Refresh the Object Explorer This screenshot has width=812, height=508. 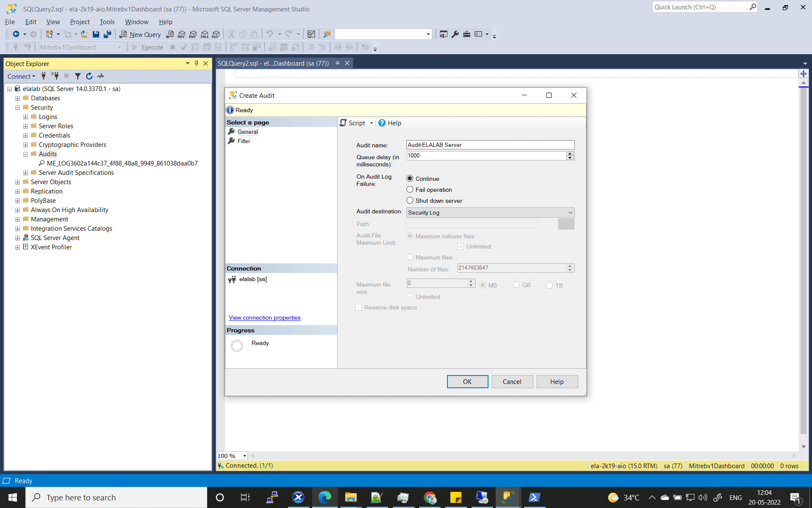tap(89, 76)
